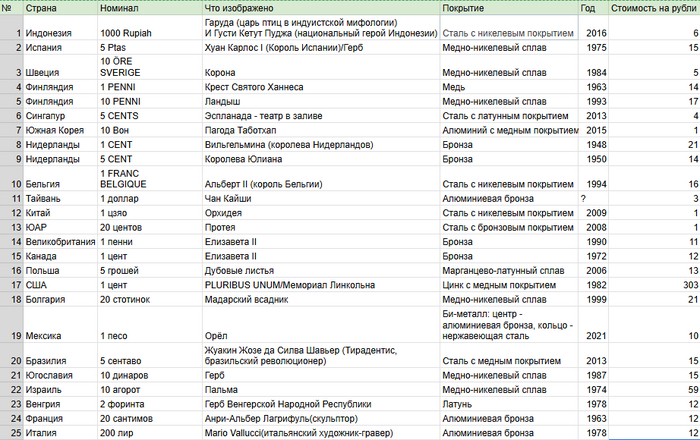Click the Индонезия country cell
Screen dimensions: 700x440
(60, 28)
